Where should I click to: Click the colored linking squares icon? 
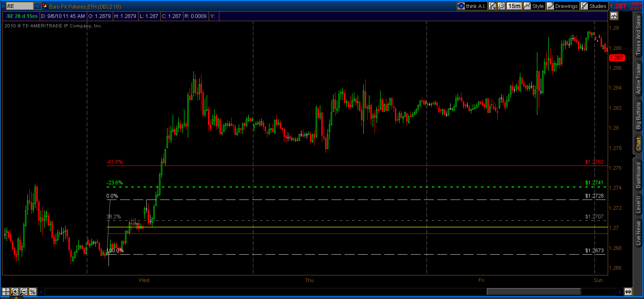(x=45, y=6)
